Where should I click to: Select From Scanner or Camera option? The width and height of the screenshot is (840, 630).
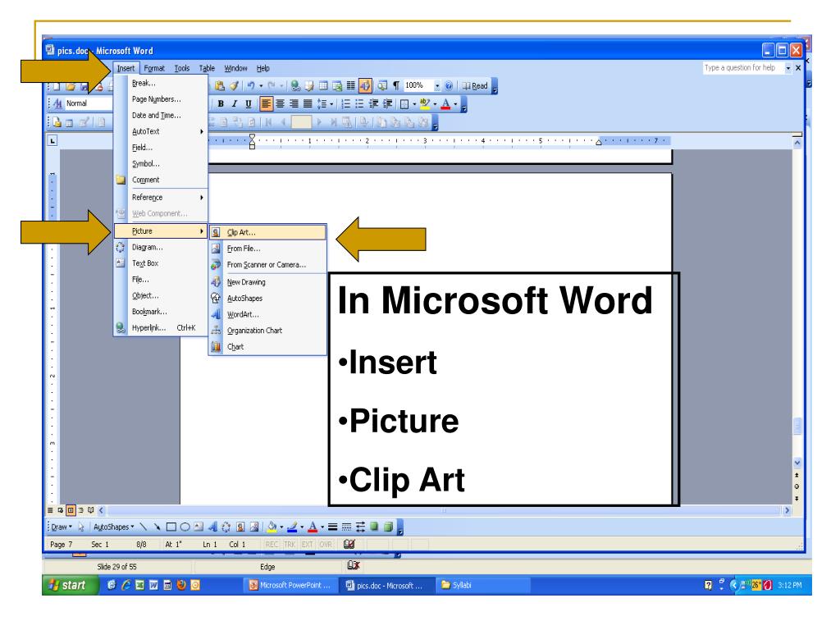tap(267, 265)
